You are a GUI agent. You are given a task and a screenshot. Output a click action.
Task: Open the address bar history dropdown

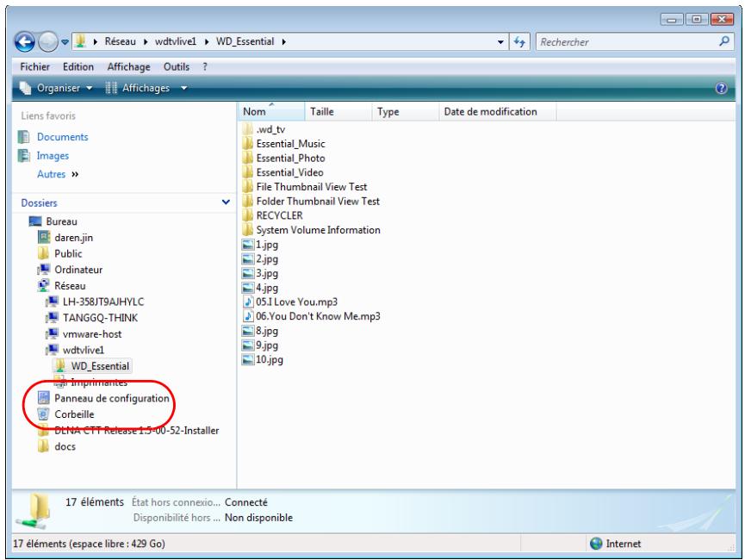500,42
